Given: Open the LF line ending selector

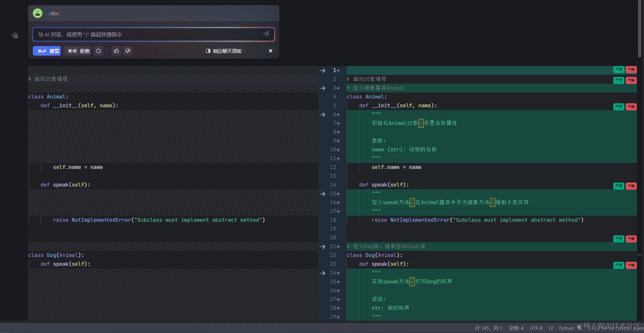Looking at the screenshot, I should point(551,328).
